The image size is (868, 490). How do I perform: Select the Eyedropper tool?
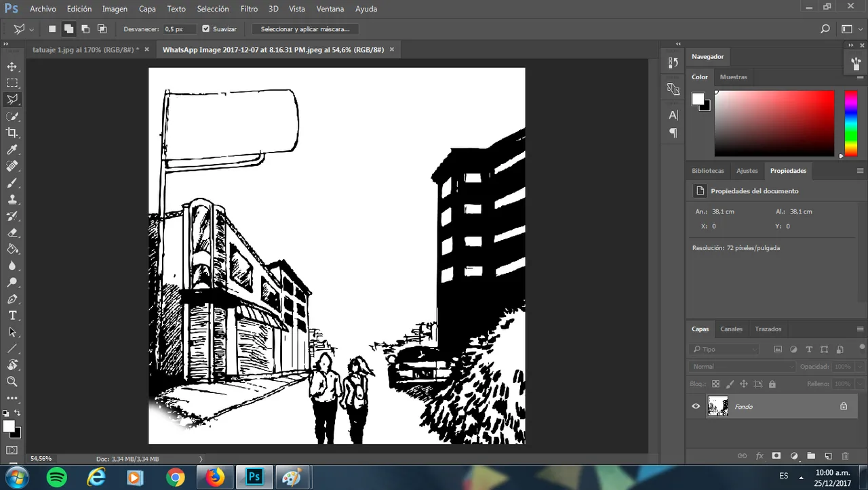[12, 149]
